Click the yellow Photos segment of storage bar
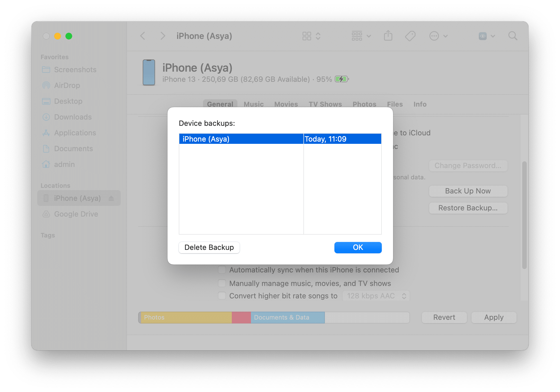Screen dimensions: 560x392 point(185,317)
